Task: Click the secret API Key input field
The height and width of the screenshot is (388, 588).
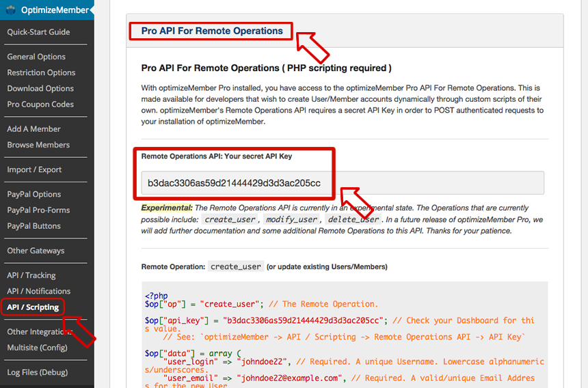Action: (343, 183)
